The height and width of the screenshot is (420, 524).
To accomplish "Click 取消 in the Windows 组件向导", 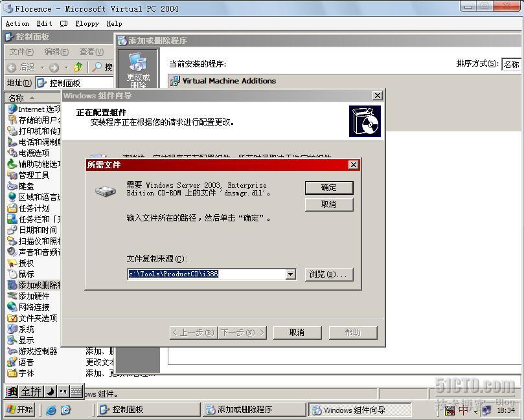I will (297, 333).
